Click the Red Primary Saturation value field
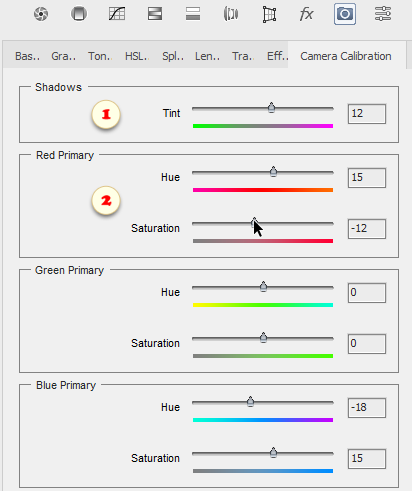Viewport: 412px width, 491px height. point(367,229)
